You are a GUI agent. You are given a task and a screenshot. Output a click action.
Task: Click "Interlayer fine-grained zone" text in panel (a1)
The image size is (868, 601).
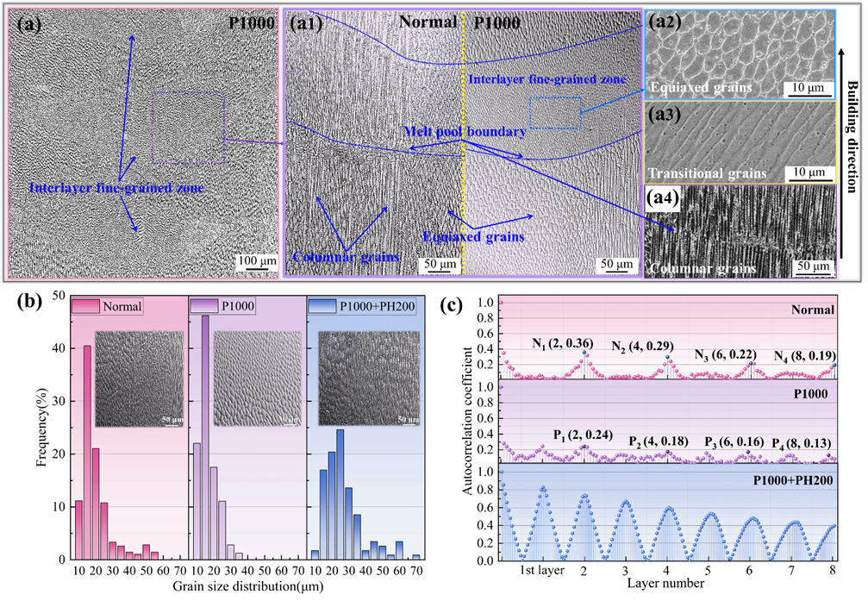tap(547, 80)
